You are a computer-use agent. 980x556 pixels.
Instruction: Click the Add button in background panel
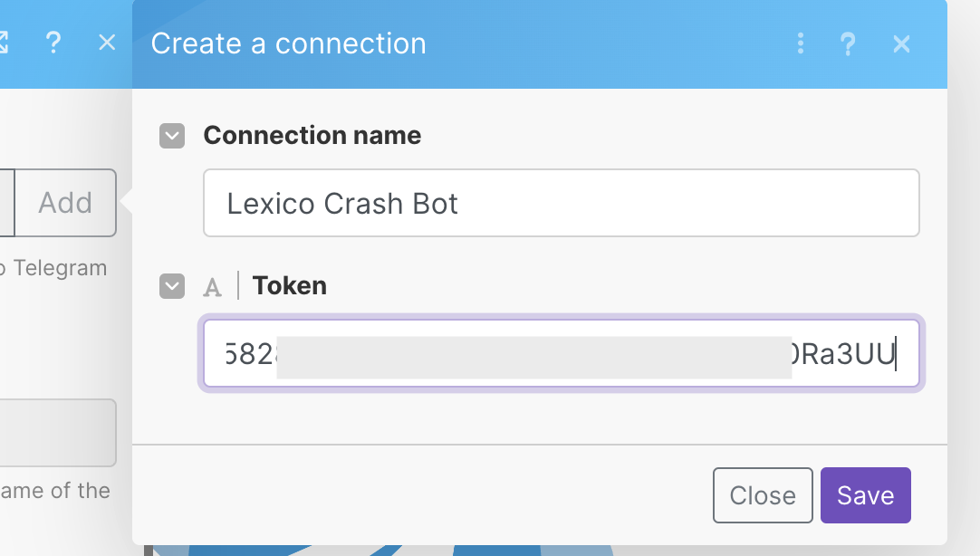[x=65, y=203]
